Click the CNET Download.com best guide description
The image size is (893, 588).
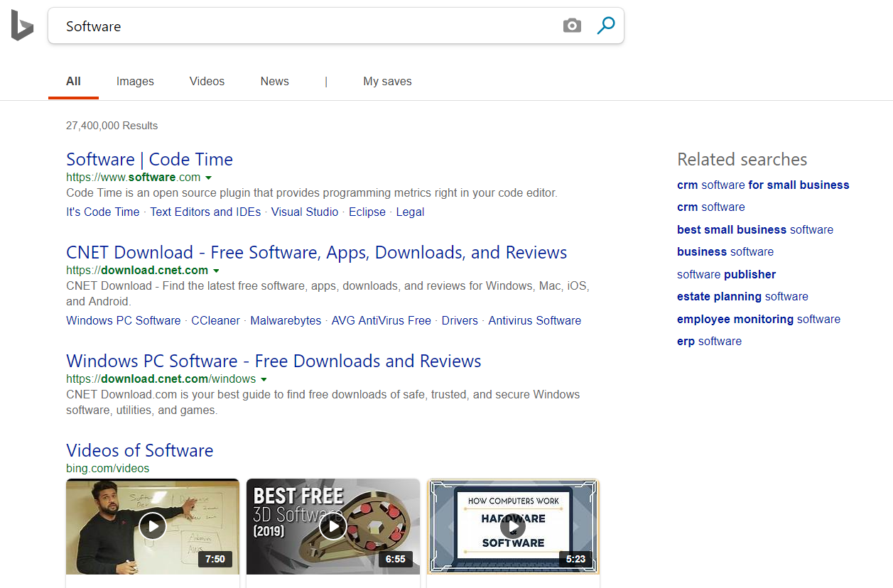pos(323,402)
